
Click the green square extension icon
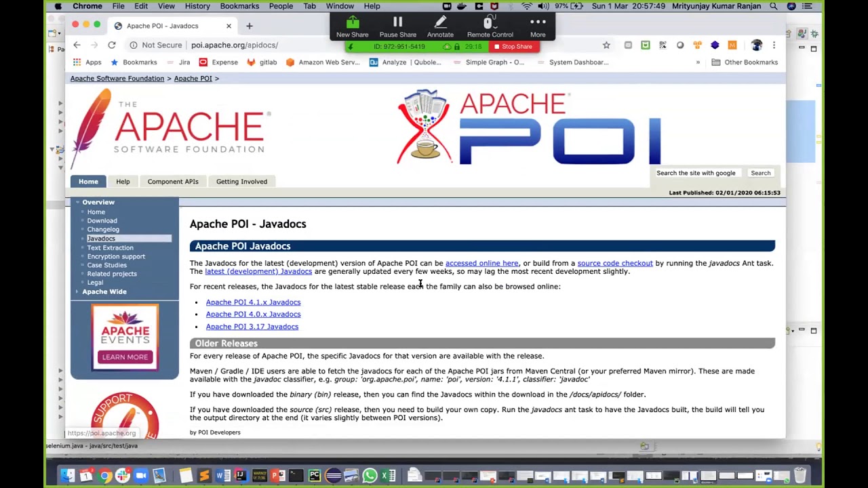(x=645, y=45)
